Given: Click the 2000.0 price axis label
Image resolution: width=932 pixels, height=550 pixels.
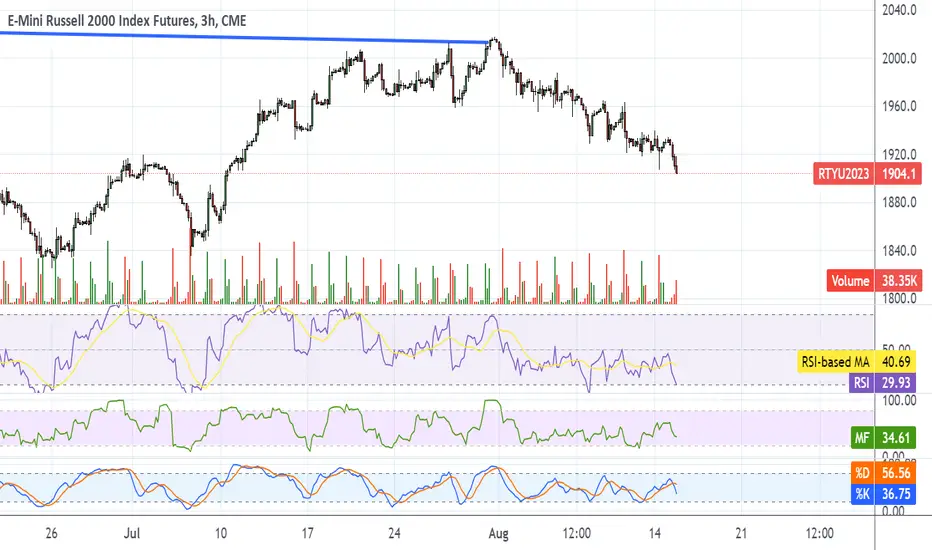Looking at the screenshot, I should click(899, 58).
